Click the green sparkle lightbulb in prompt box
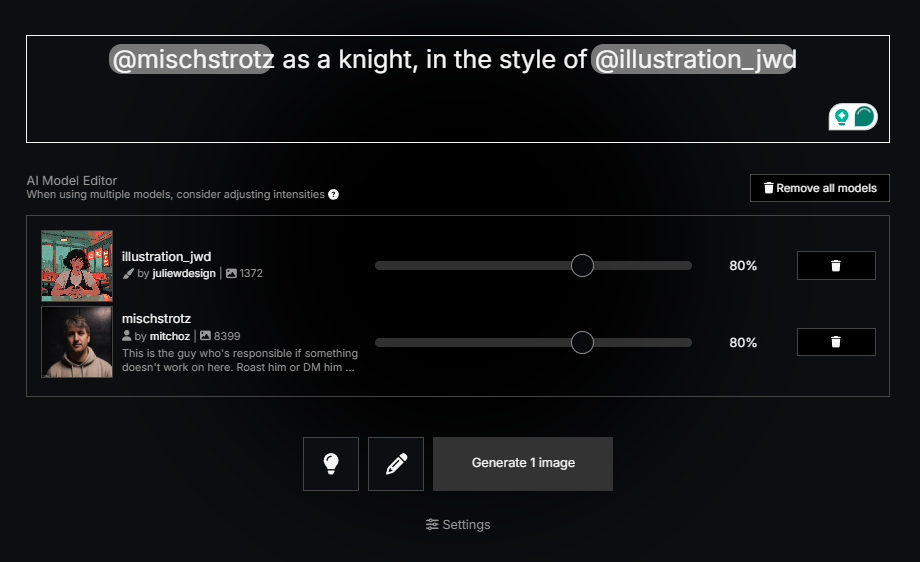This screenshot has width=920, height=562. [x=841, y=117]
